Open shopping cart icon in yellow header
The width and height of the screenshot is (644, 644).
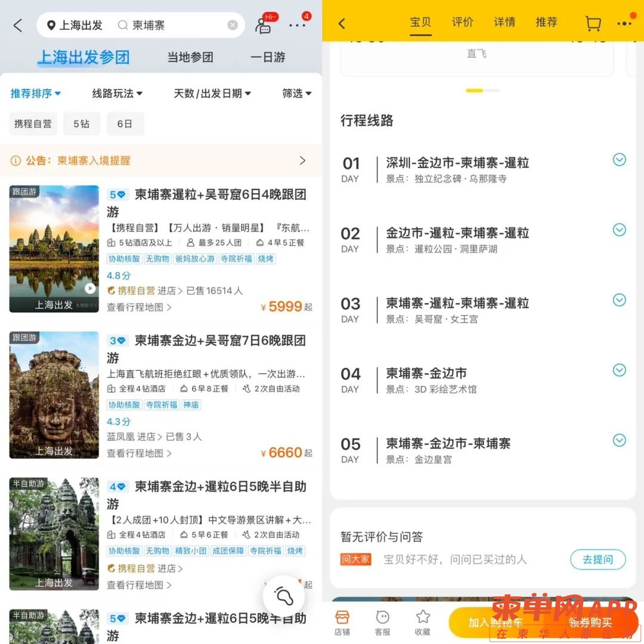coord(593,23)
